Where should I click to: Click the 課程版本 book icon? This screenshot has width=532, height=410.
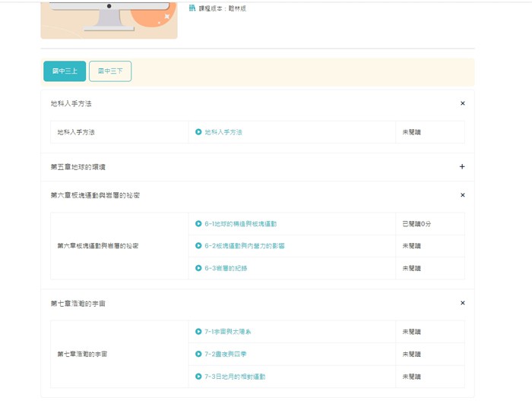coord(192,8)
